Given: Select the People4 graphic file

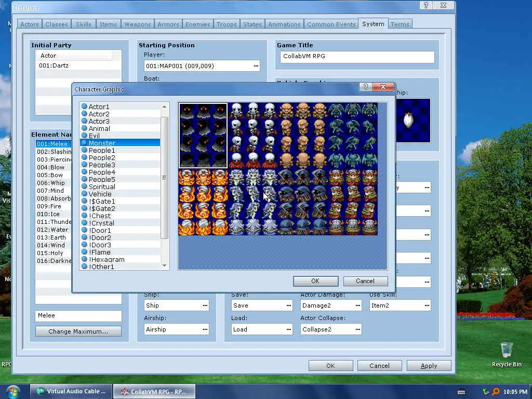Looking at the screenshot, I should [120, 172].
